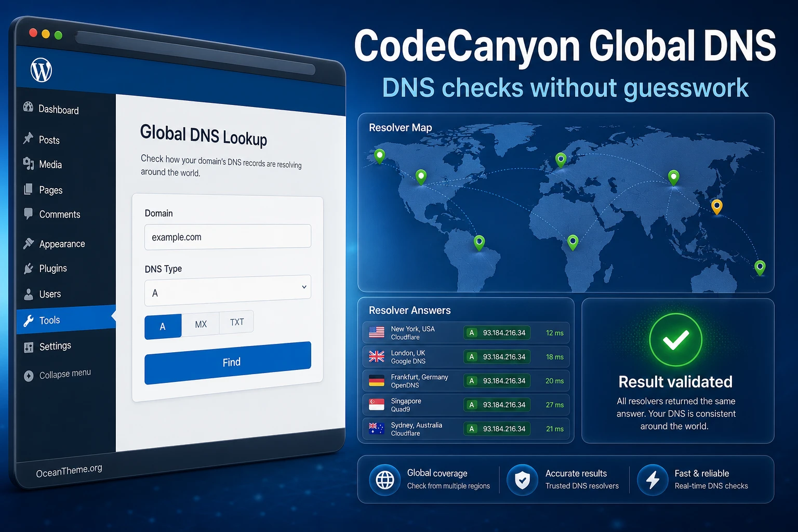Select the TXT record type tab

tap(236, 322)
